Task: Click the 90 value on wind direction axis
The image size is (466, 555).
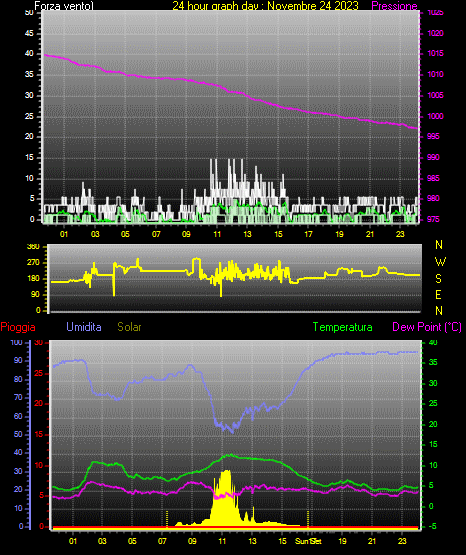Action: click(x=35, y=294)
